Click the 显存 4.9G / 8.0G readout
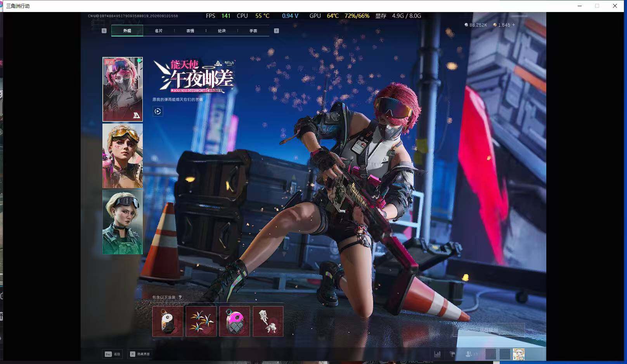 click(x=398, y=16)
